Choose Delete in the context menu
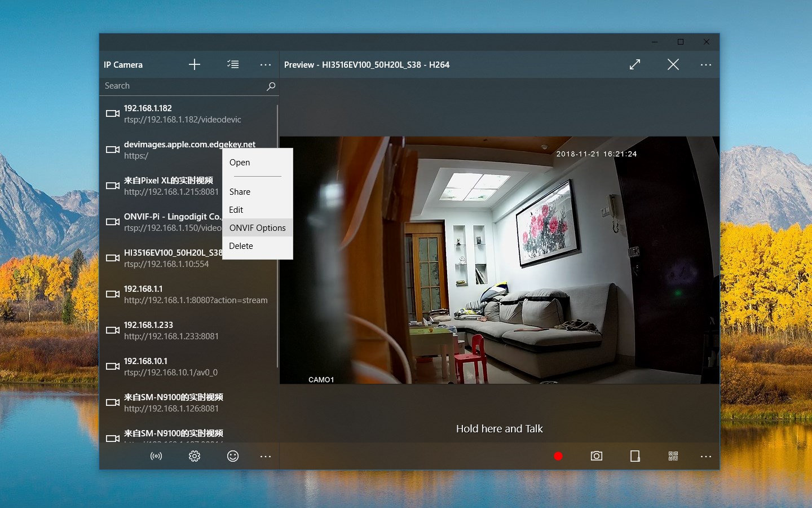 click(241, 246)
